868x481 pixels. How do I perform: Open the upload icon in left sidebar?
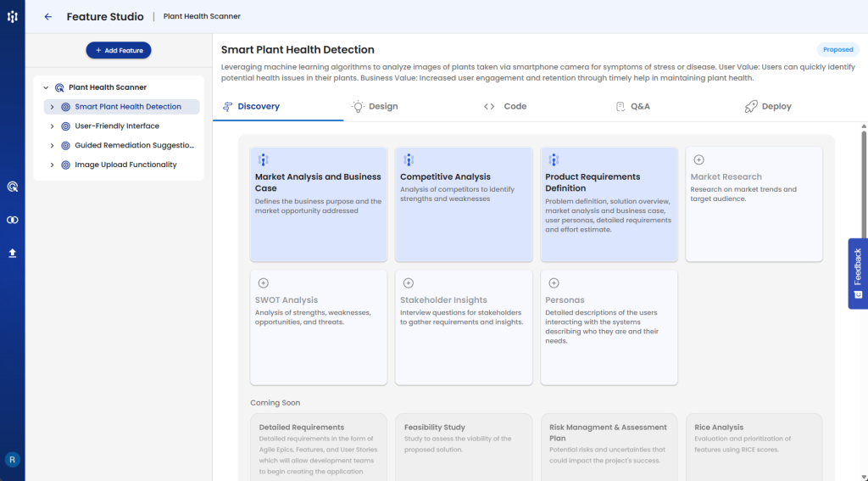12,253
